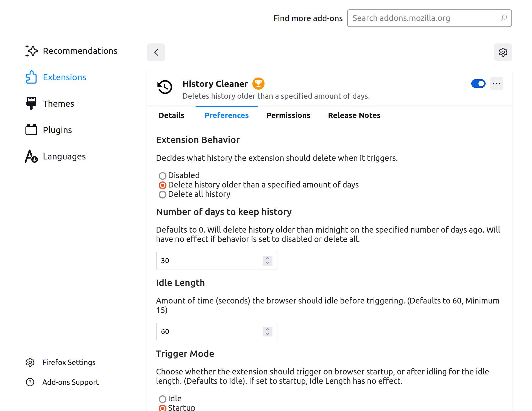The height and width of the screenshot is (411, 532).
Task: Open Add-ons Support page
Action: click(x=70, y=382)
